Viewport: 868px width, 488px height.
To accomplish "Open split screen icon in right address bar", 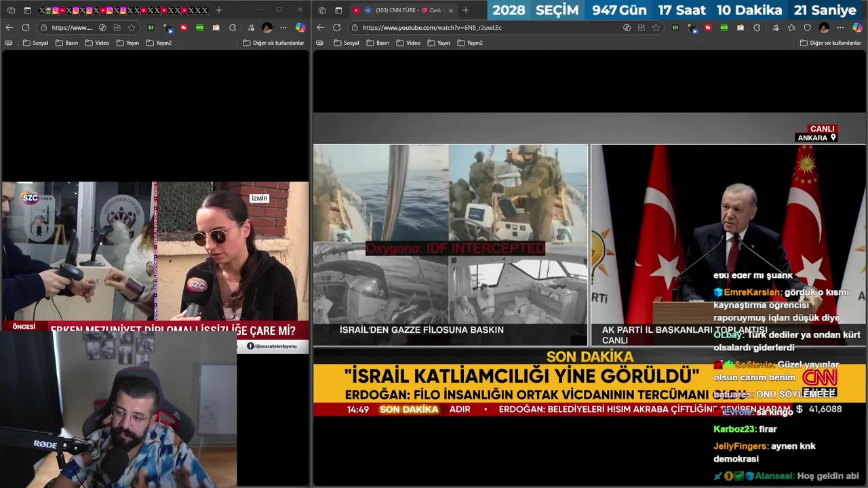I will [x=641, y=28].
